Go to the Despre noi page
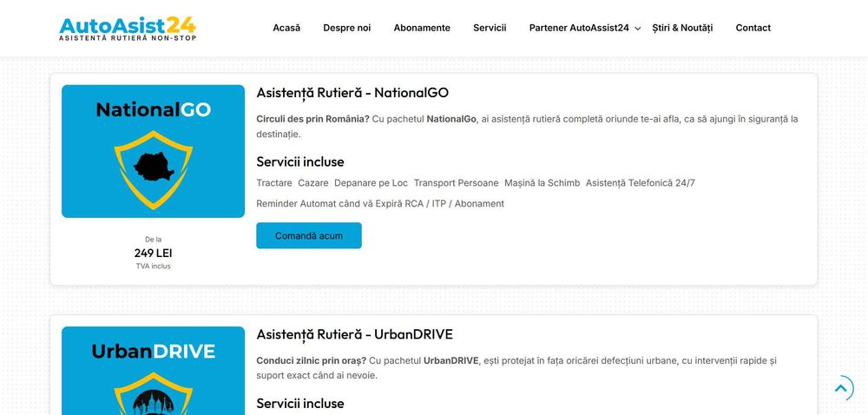 346,28
